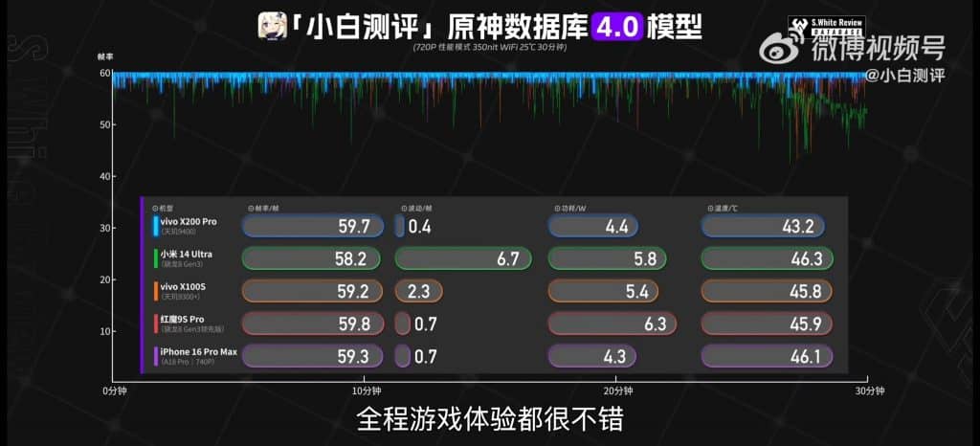Click the 机型 column header
The width and height of the screenshot is (980, 446).
click(x=165, y=208)
